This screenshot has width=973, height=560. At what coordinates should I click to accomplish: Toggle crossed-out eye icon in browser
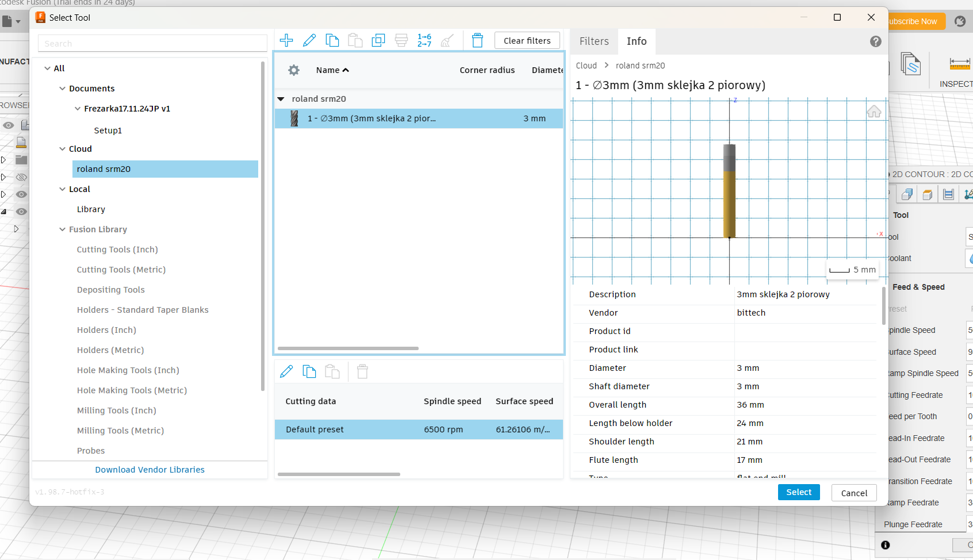tap(21, 177)
